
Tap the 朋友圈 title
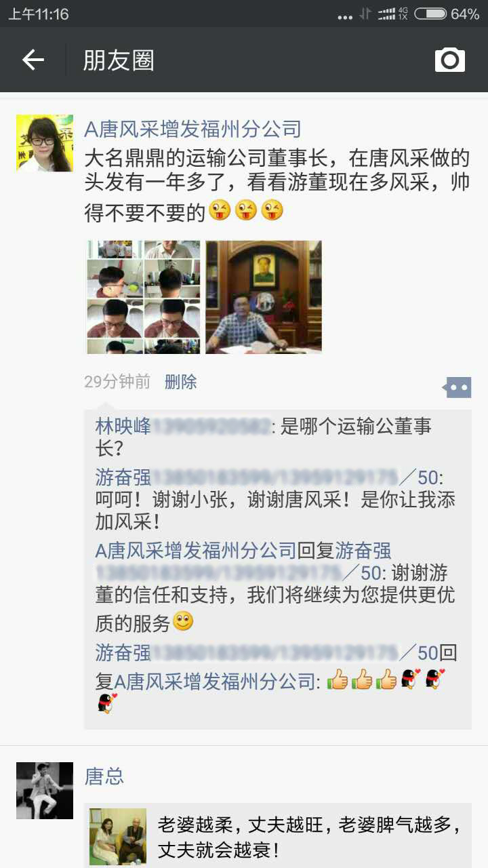(119, 60)
